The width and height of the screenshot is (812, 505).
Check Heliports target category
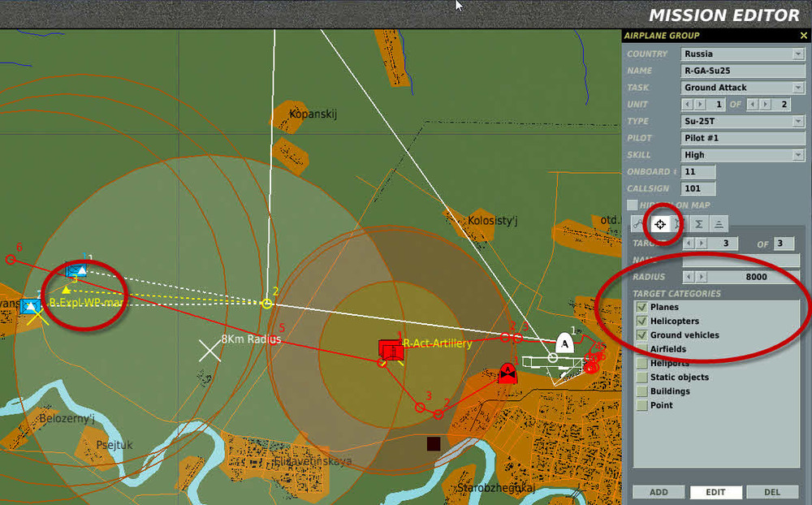(642, 363)
